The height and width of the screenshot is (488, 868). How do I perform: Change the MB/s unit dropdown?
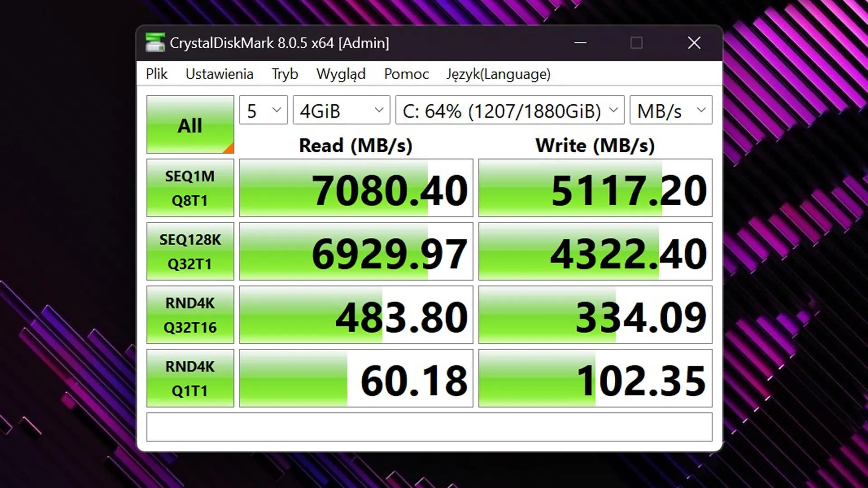click(x=671, y=110)
